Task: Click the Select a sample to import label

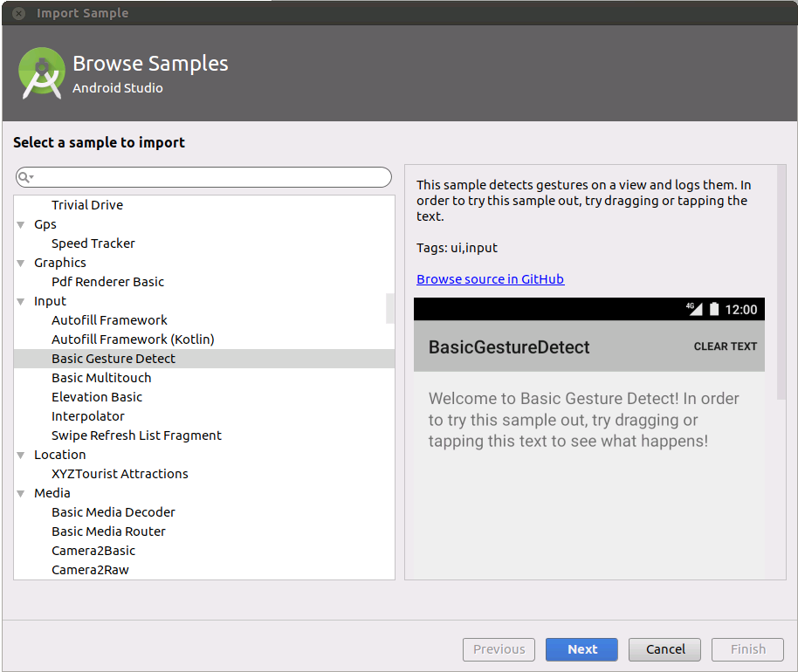Action: click(100, 142)
